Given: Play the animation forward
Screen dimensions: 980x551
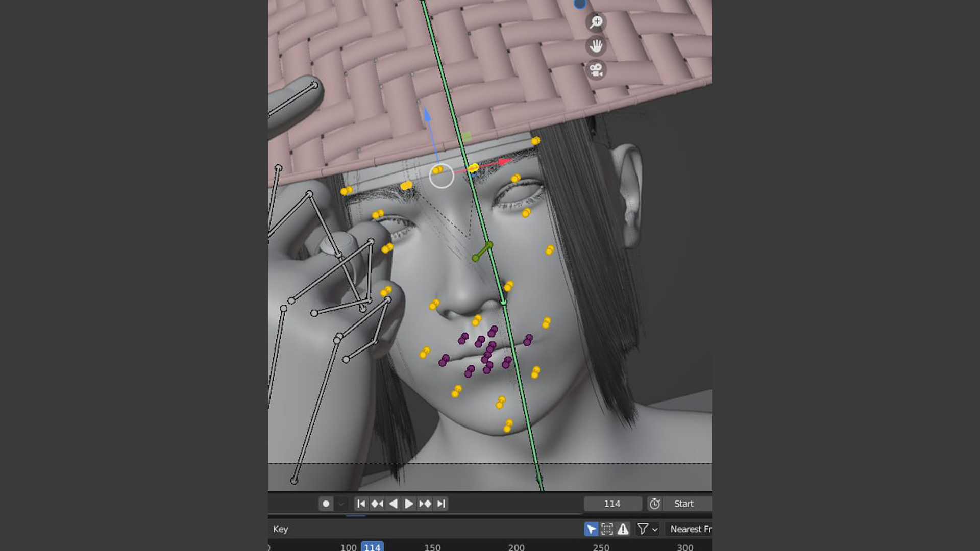Looking at the screenshot, I should coord(409,504).
